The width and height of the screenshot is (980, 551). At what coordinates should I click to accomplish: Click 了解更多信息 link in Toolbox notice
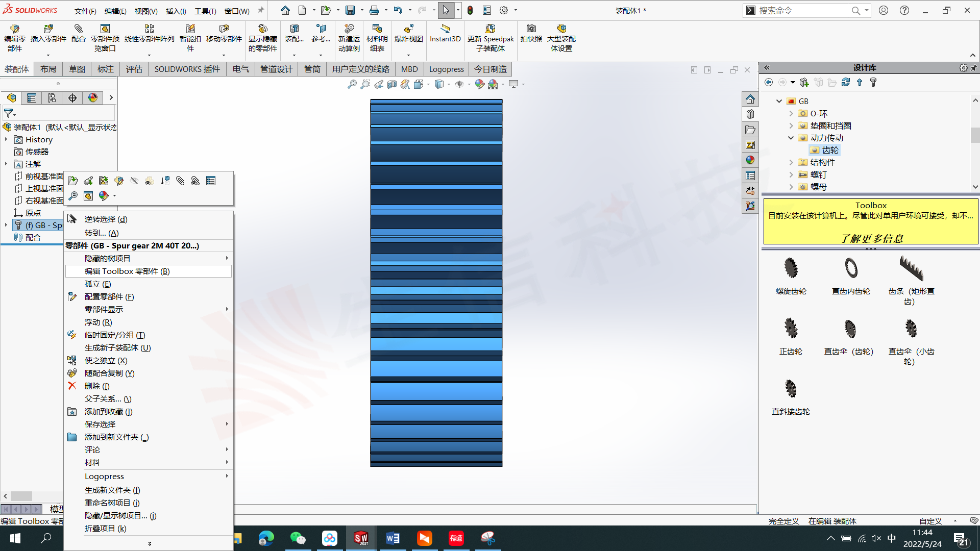click(x=871, y=238)
